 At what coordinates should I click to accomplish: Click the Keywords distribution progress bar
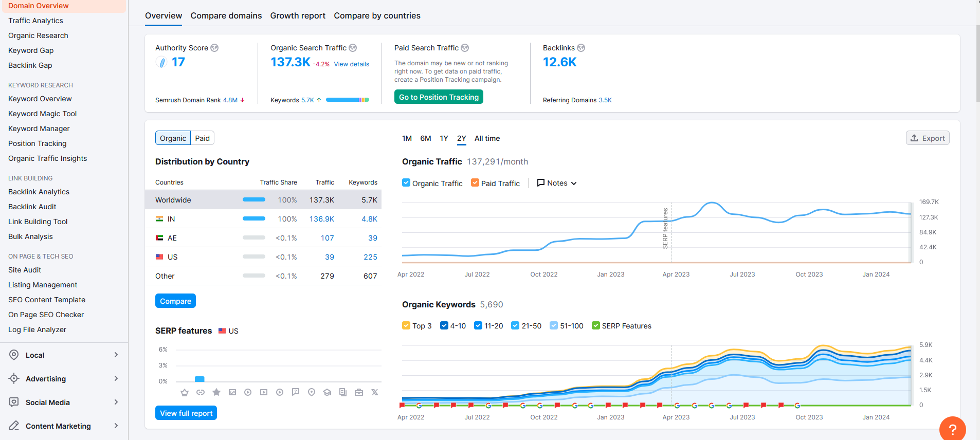pyautogui.click(x=348, y=100)
